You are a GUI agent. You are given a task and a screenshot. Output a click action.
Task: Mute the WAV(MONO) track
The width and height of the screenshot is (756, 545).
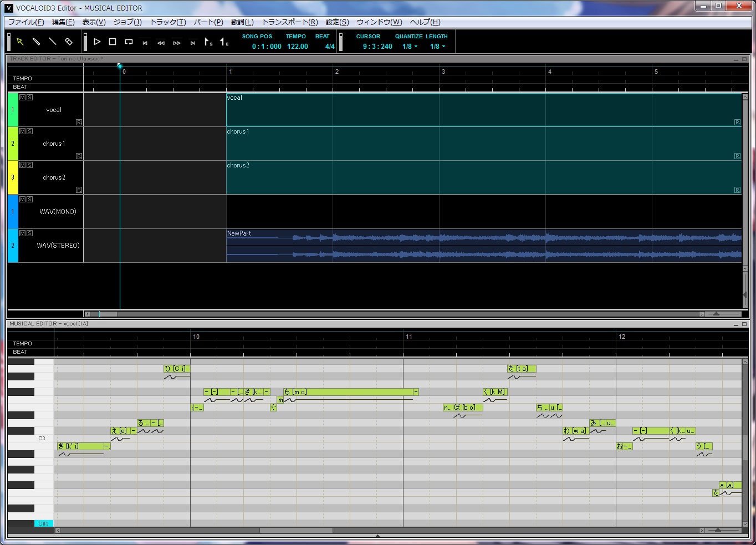(x=22, y=199)
